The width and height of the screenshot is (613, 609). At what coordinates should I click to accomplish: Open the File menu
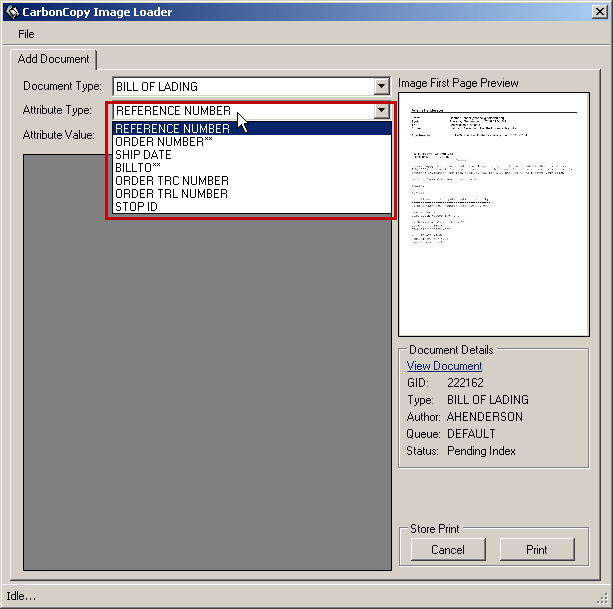point(26,34)
